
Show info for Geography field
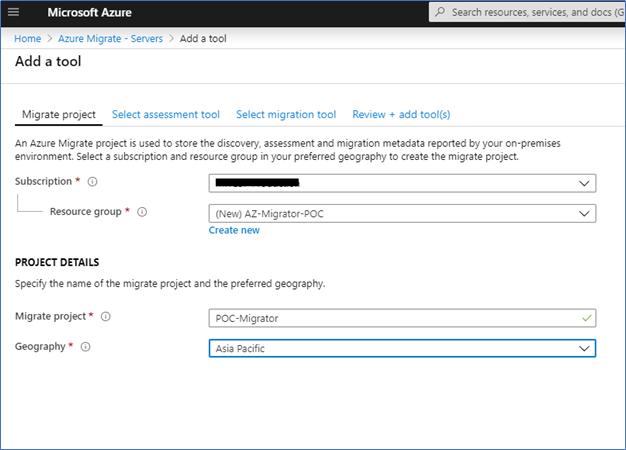85,347
